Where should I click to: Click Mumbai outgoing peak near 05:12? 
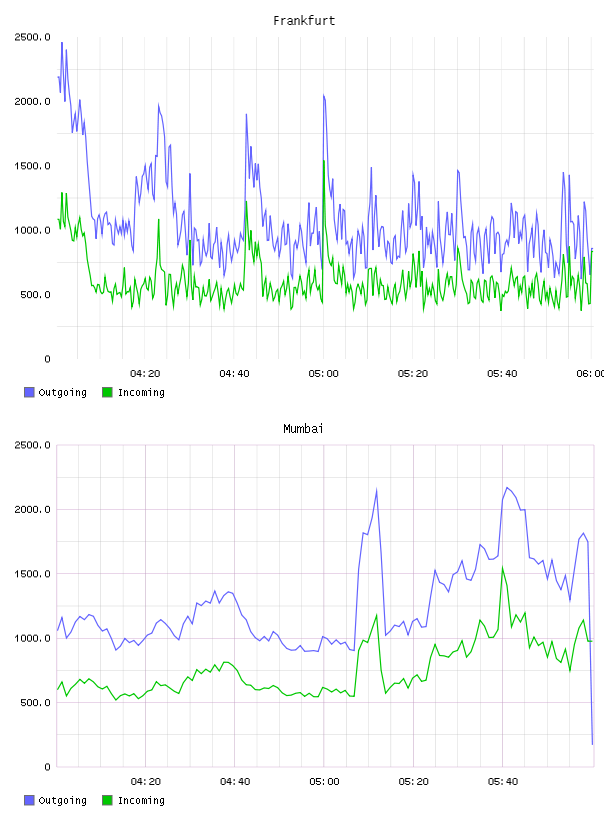(x=376, y=490)
